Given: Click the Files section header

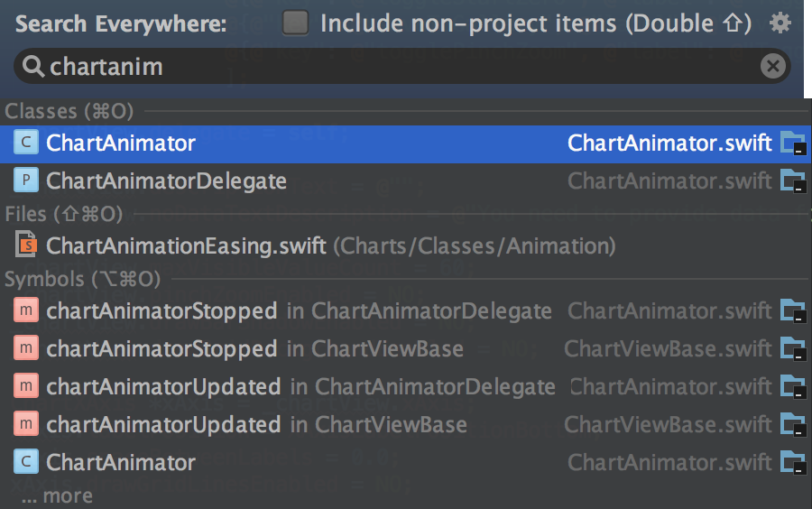Looking at the screenshot, I should point(64,214).
